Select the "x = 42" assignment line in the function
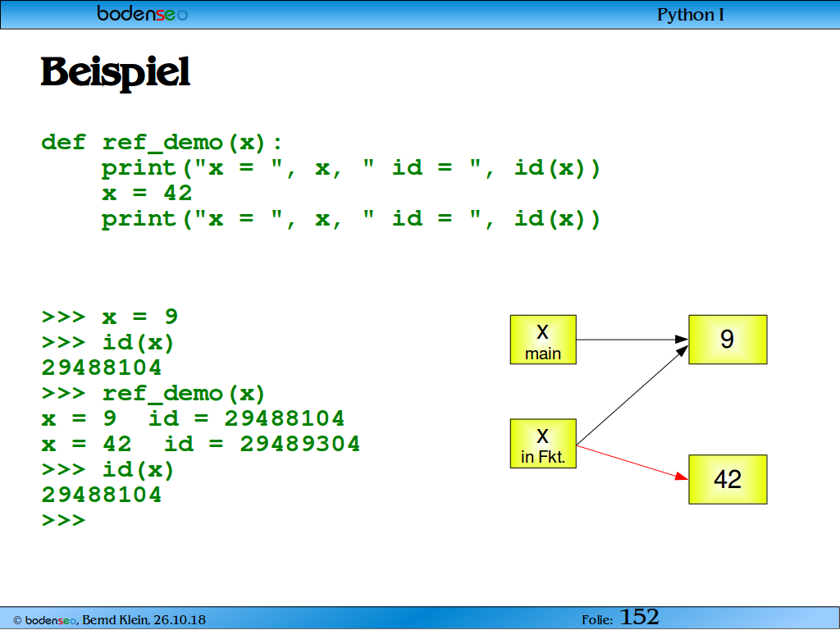This screenshot has height=630, width=840. pyautogui.click(x=147, y=193)
